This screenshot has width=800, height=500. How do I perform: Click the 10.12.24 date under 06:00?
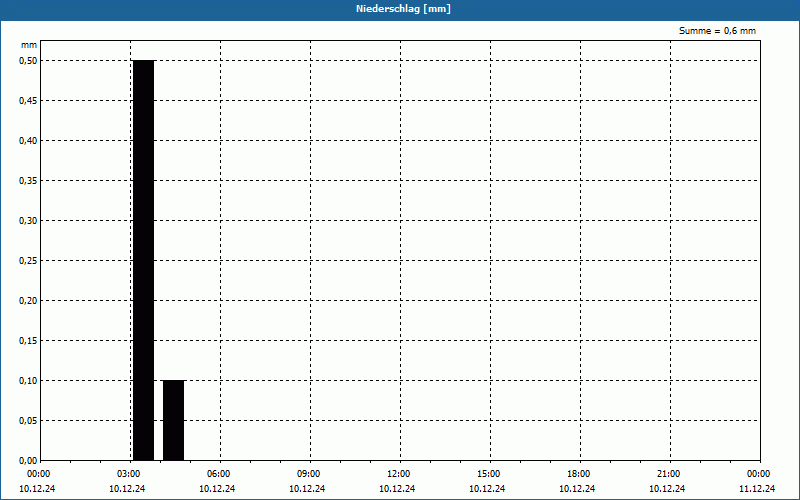tap(217, 489)
